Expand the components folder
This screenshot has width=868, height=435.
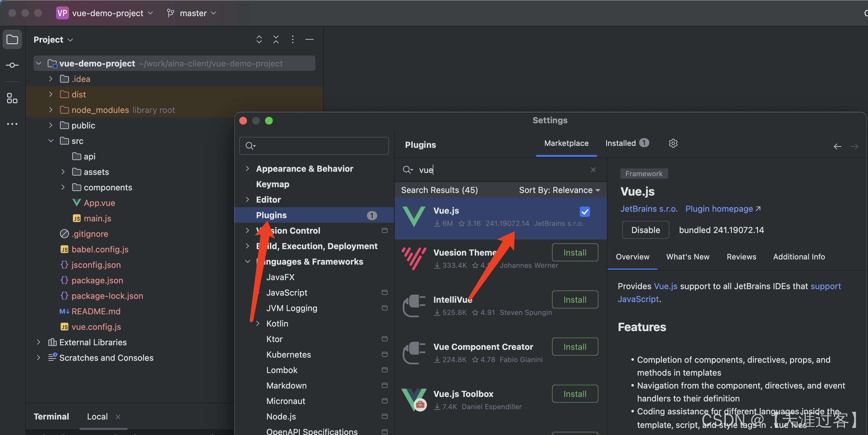63,187
